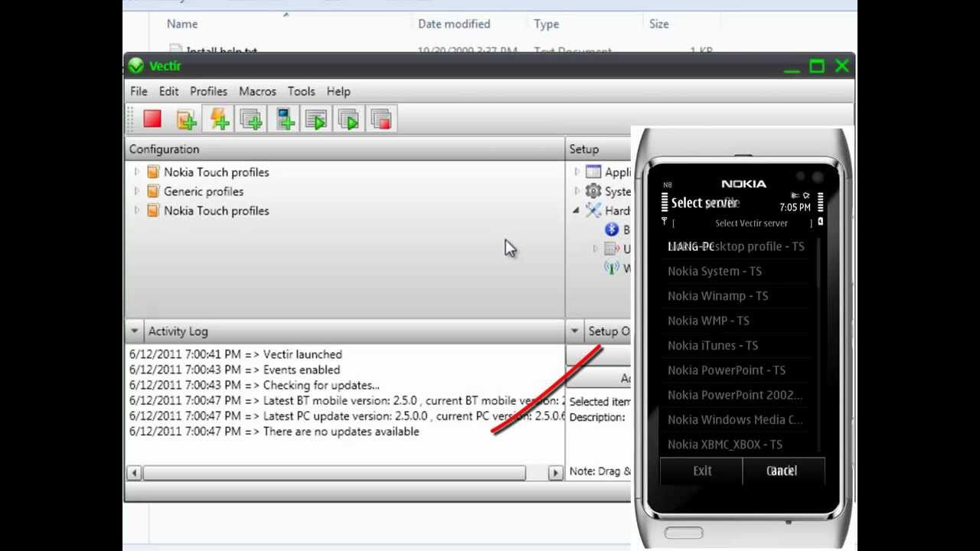Click the add window group toolbar icon
This screenshot has width=980, height=551.
[251, 119]
